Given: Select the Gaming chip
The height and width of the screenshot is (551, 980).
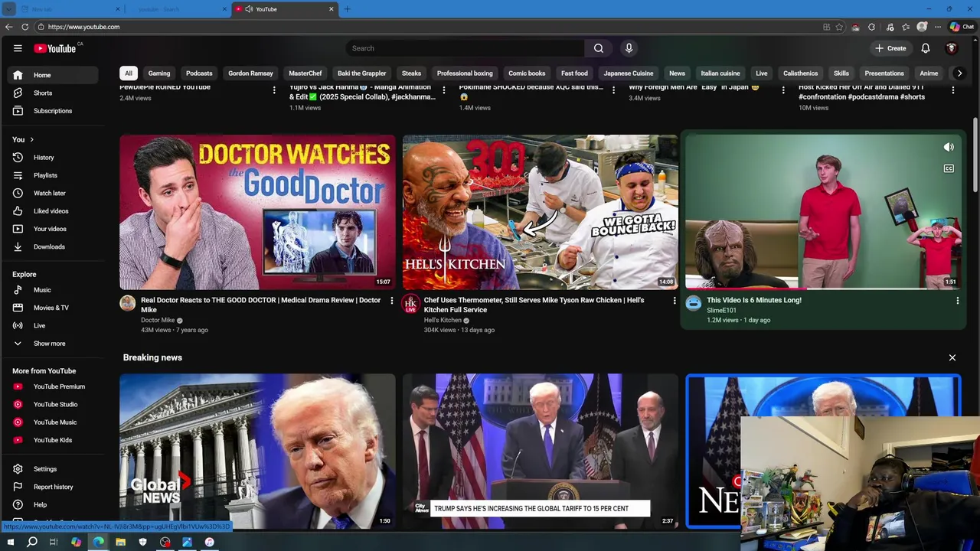Looking at the screenshot, I should pos(159,73).
